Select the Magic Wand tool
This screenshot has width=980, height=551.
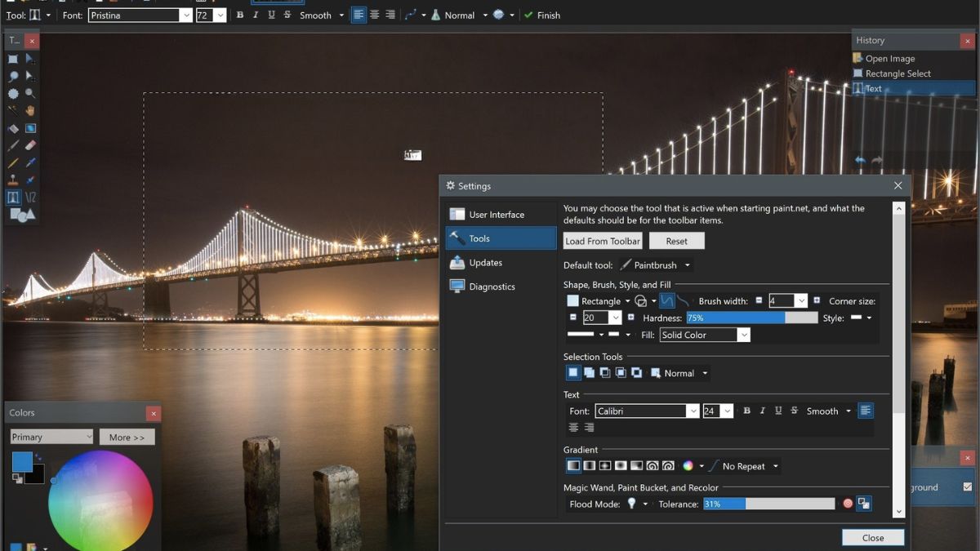click(13, 110)
